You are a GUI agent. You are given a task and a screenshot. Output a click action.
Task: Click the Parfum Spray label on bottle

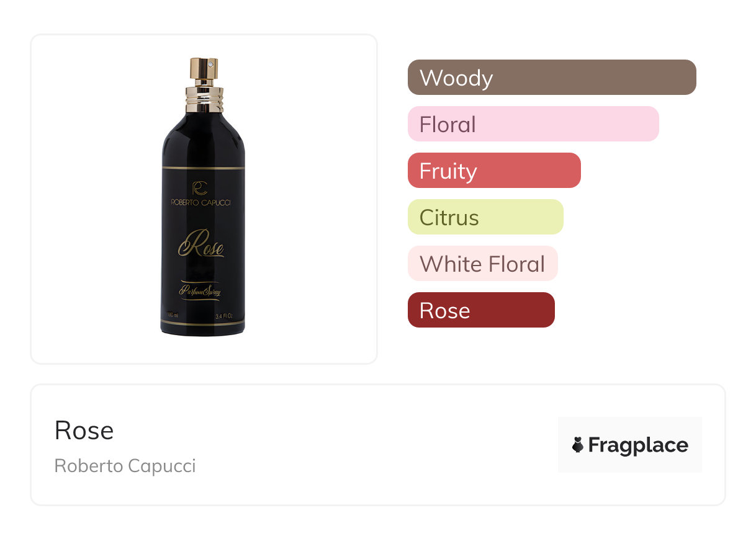point(200,289)
